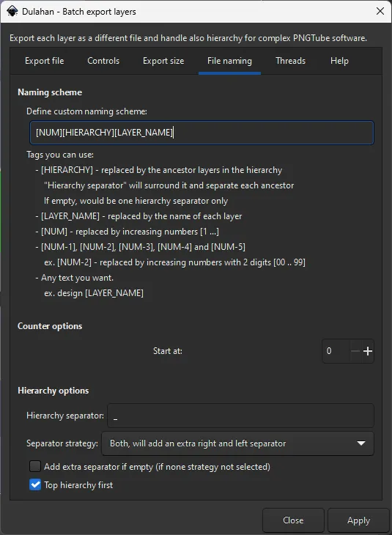Click the Counter options heading
Screen dimensions: 392x535
click(x=50, y=326)
